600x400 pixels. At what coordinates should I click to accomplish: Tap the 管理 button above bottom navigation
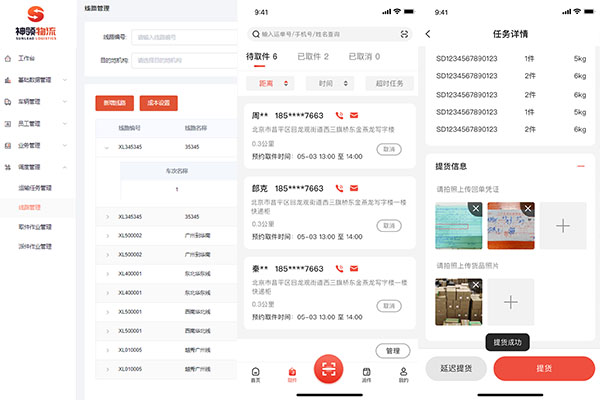pos(393,351)
